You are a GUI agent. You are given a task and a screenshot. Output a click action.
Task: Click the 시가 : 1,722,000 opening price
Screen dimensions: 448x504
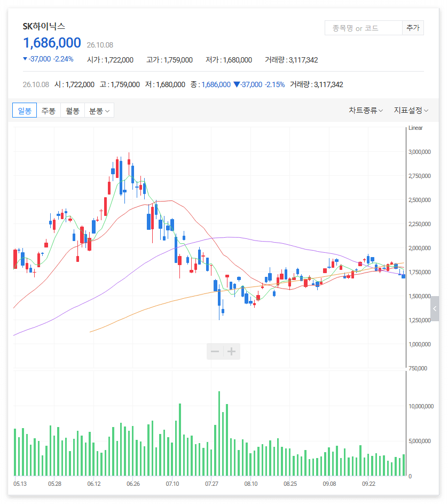click(x=110, y=60)
